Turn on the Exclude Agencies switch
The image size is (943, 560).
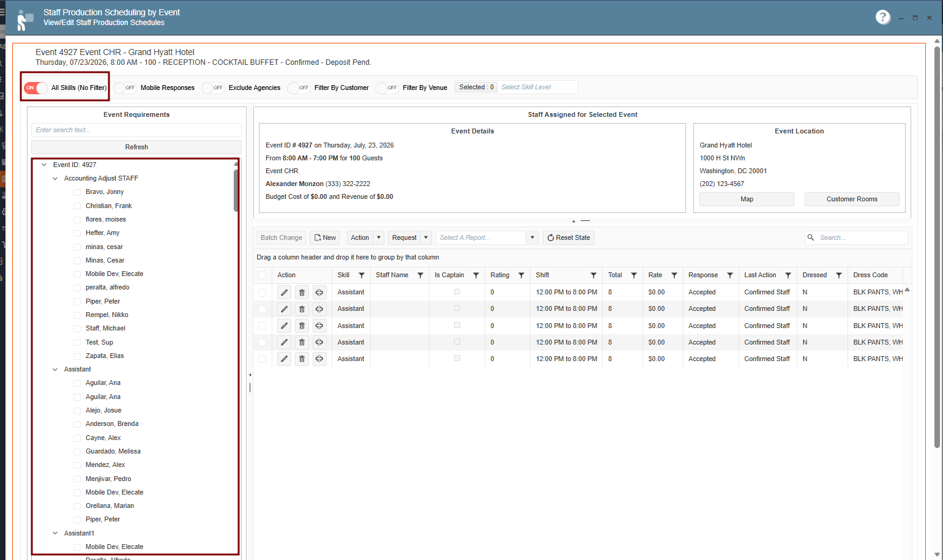pyautogui.click(x=214, y=88)
